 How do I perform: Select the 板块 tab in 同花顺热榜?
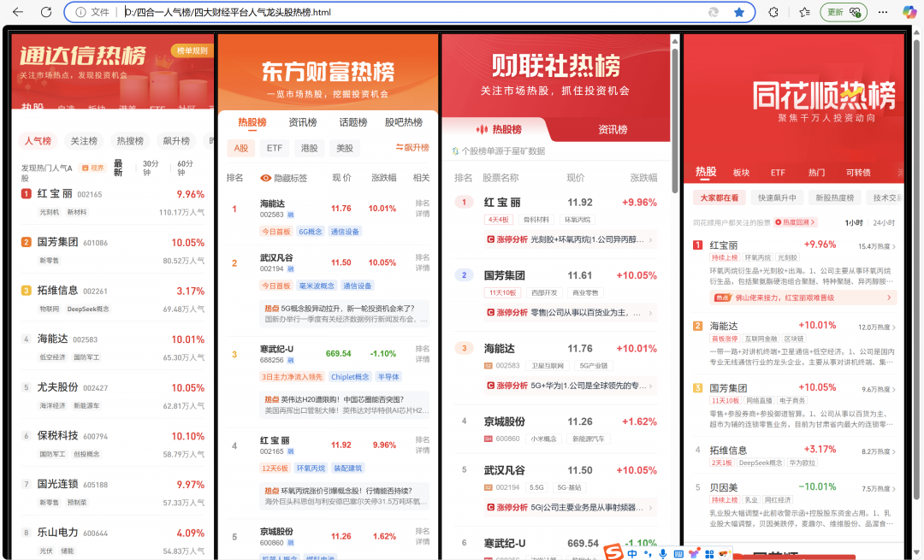click(741, 173)
